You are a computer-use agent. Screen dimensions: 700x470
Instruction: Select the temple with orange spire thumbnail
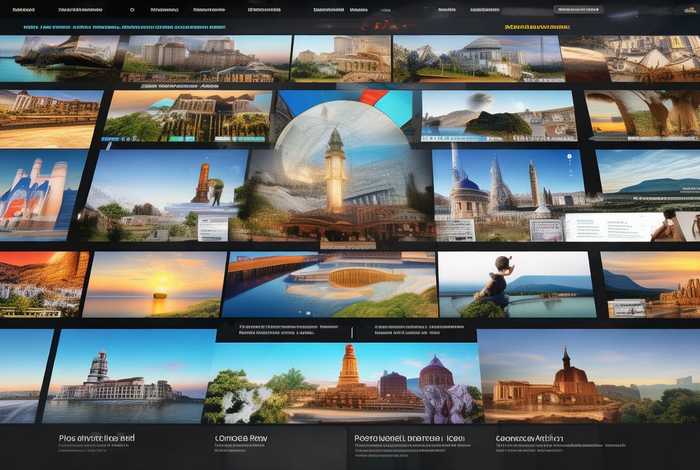345,375
